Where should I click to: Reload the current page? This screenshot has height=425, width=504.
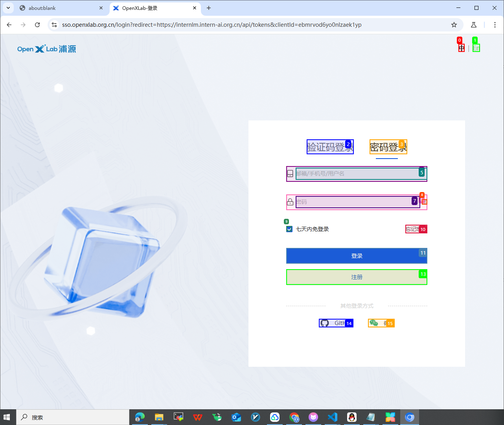(37, 25)
